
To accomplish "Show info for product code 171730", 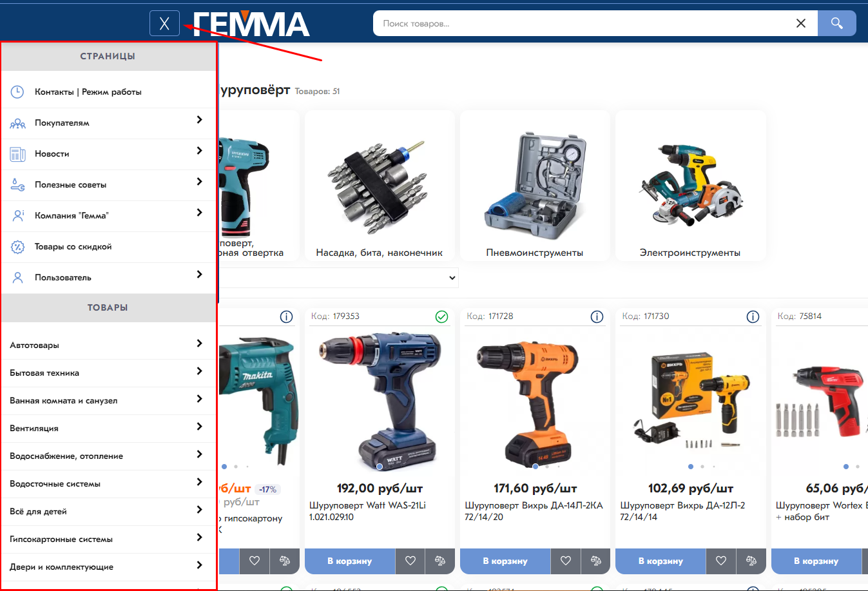I will (752, 316).
